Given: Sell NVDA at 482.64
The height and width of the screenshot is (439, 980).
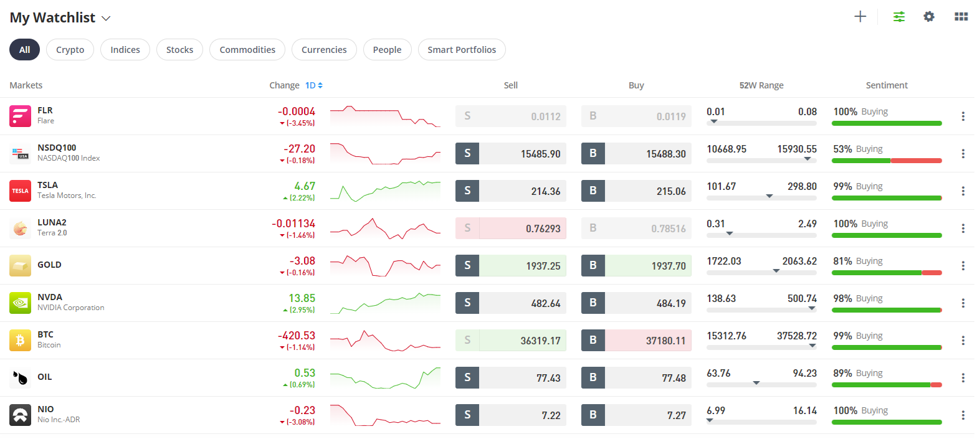Looking at the screenshot, I should [511, 303].
